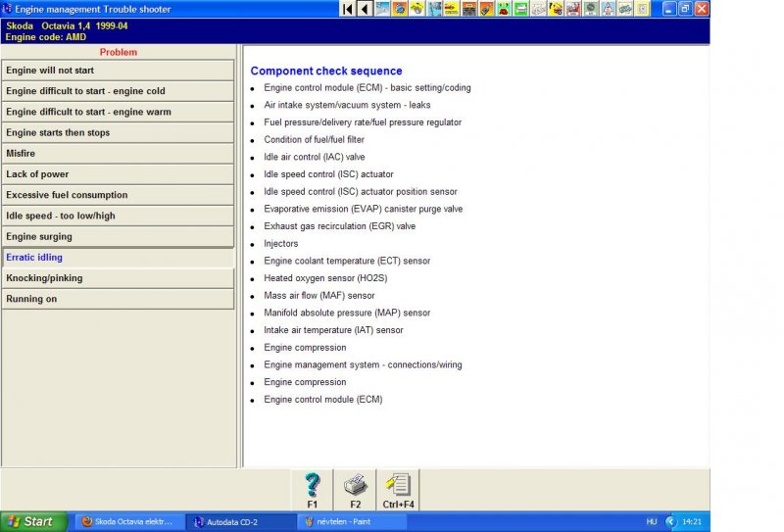Select 'Engine will not start' problem
Viewport: 784px width, 532px height.
pos(118,71)
